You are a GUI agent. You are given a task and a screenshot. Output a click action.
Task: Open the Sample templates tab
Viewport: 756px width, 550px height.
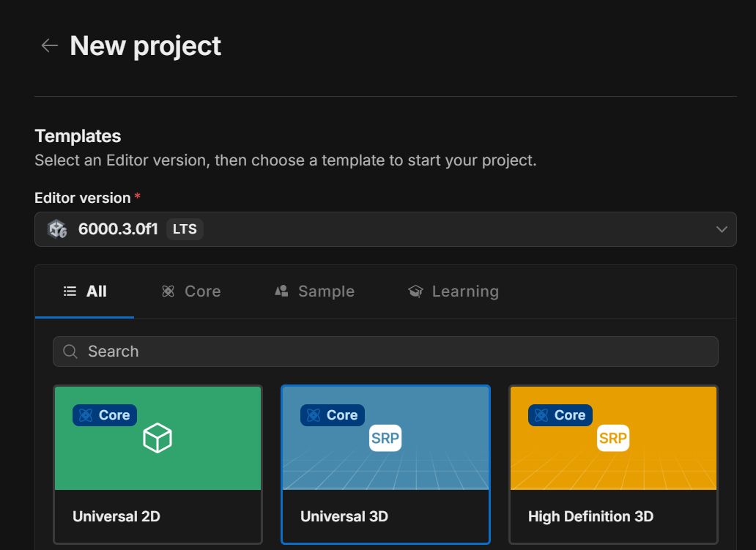click(314, 291)
